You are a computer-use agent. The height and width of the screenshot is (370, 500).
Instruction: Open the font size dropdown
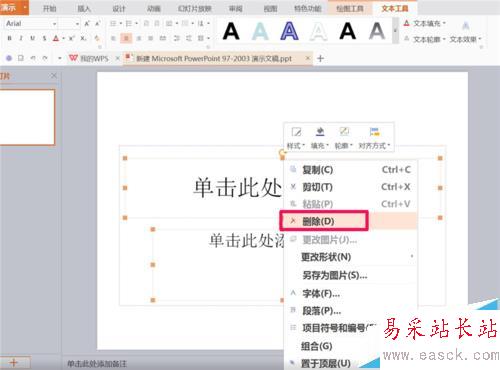pyautogui.click(x=77, y=24)
